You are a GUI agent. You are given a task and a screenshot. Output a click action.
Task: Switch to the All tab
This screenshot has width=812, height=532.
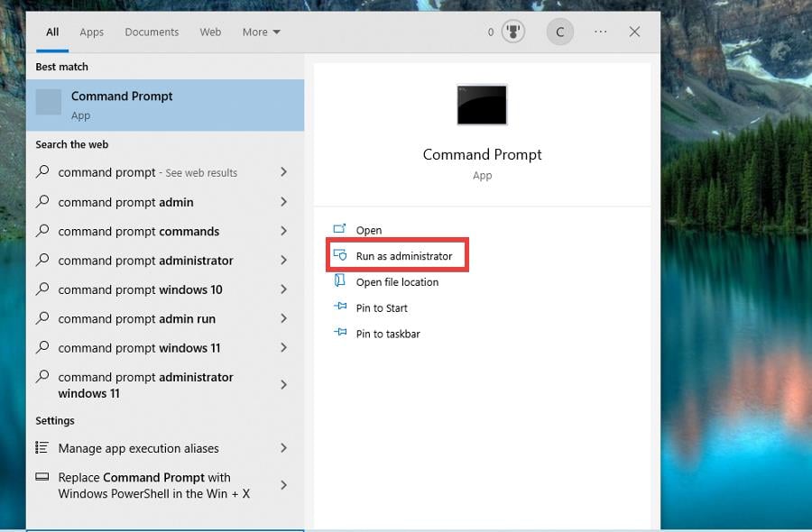click(x=52, y=32)
